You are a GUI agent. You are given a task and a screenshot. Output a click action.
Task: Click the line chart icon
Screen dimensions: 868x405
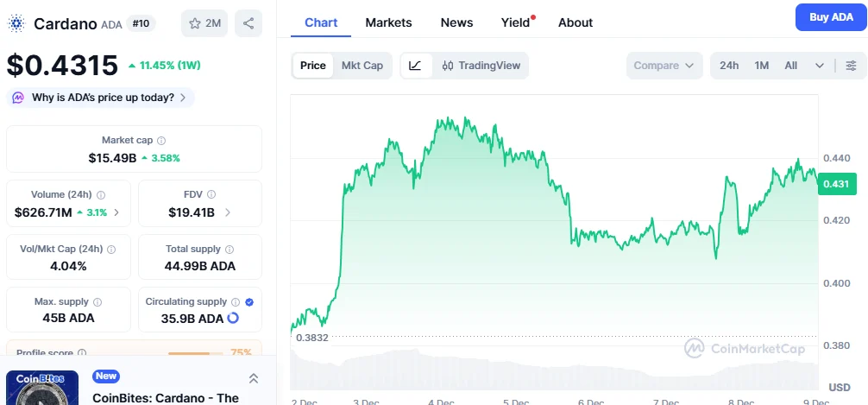pos(415,66)
